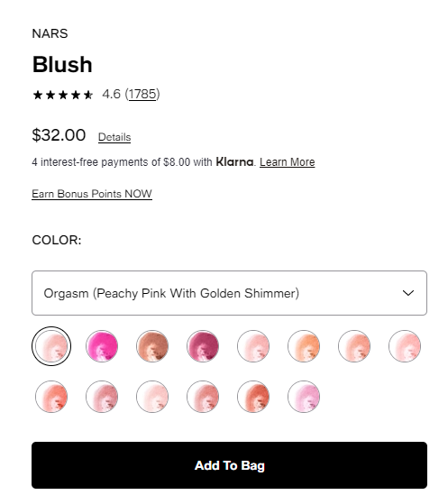Pick the deep berry blush swatch
This screenshot has width=448, height=495.
(x=203, y=346)
